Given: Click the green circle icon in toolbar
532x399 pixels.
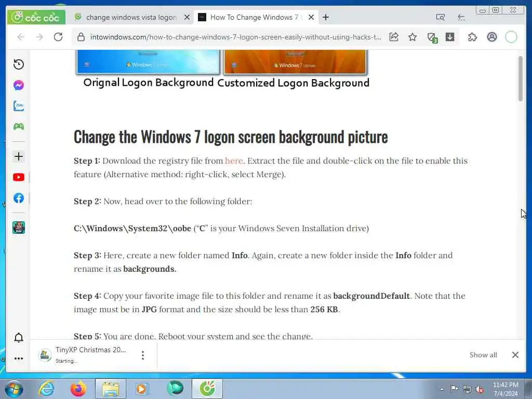Looking at the screenshot, I should pos(511,37).
